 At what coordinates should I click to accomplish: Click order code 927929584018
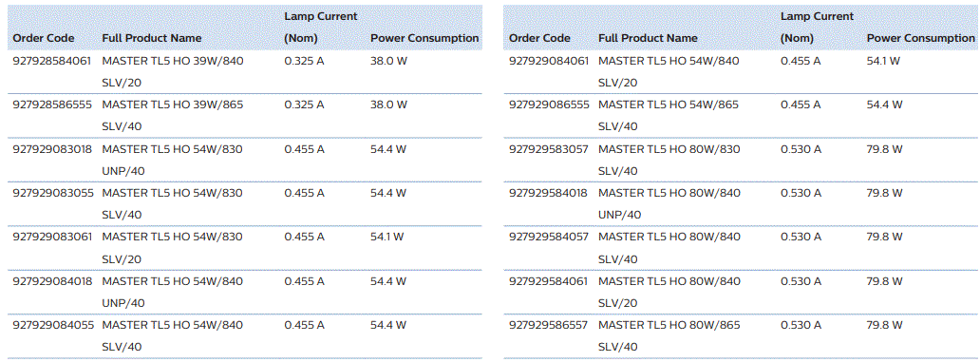[548, 193]
